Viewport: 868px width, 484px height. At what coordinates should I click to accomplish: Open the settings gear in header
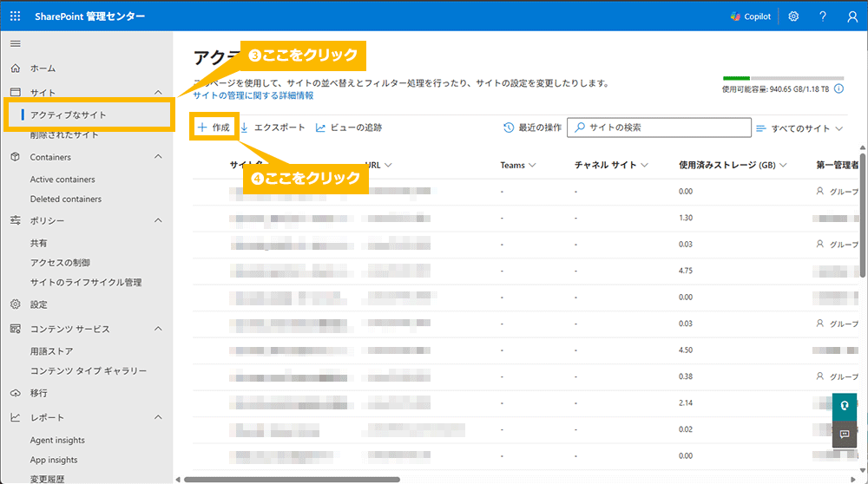(793, 16)
